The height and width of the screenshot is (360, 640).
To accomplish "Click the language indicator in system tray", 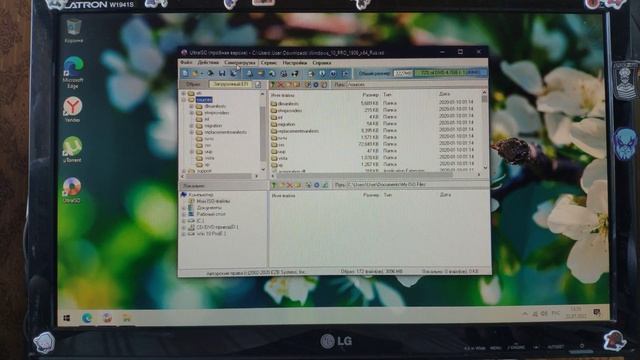I will pyautogui.click(x=556, y=313).
